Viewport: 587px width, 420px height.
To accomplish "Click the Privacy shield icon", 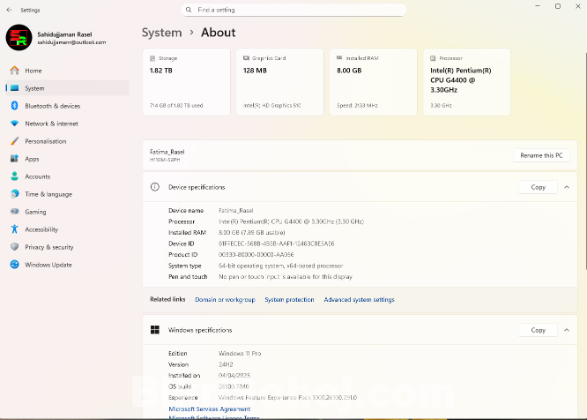I will 15,247.
